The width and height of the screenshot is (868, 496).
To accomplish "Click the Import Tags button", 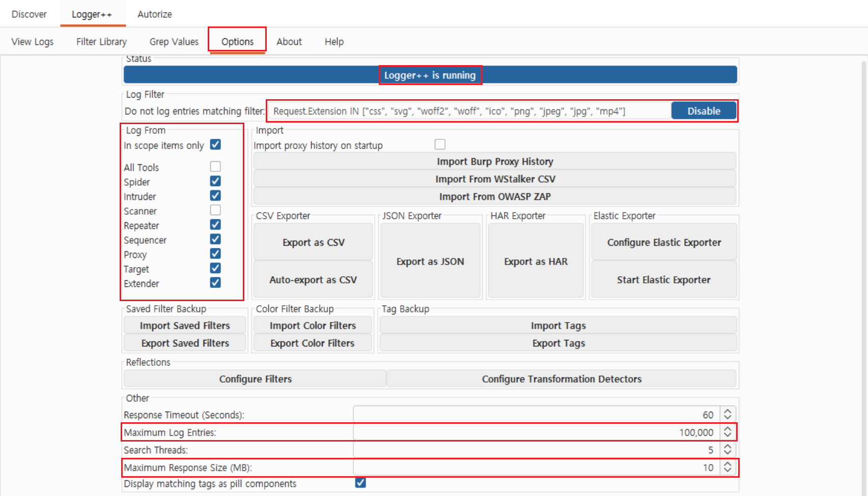I will (558, 326).
